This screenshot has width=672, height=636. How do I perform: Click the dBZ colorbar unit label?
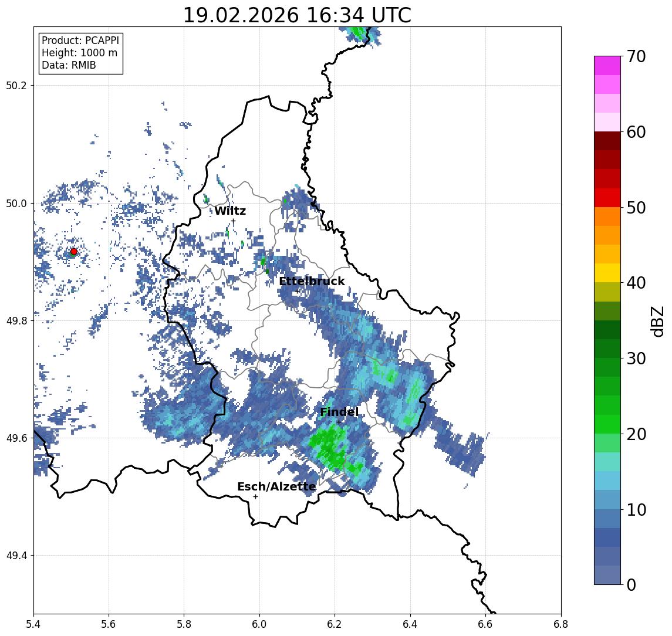tap(657, 321)
